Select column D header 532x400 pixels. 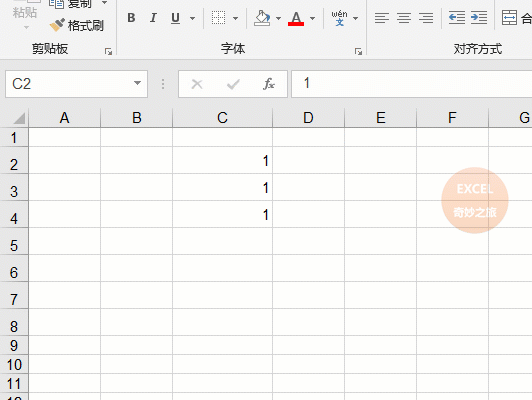(x=308, y=118)
